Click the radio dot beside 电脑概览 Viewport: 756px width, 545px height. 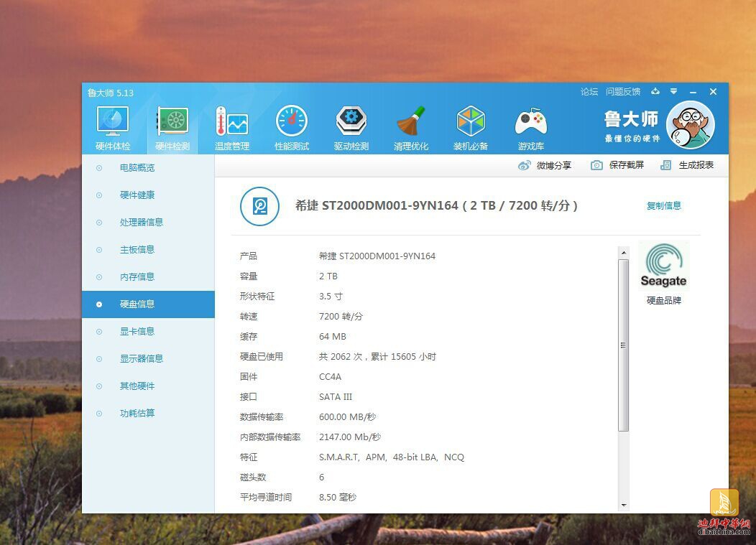click(99, 168)
